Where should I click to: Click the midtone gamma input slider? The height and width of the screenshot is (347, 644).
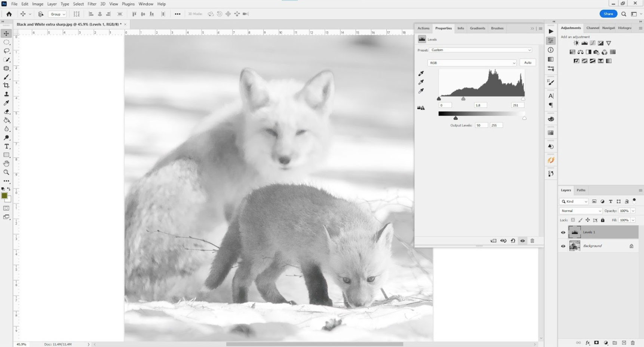pos(463,99)
